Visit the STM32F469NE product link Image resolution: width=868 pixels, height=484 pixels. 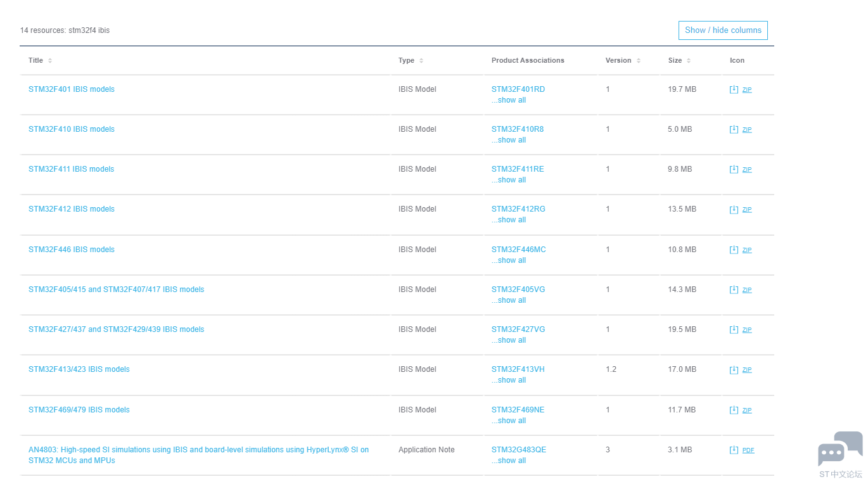tap(518, 410)
